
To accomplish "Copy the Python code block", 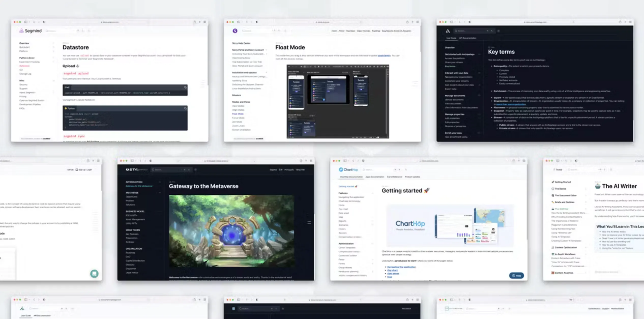I will (x=185, y=108).
